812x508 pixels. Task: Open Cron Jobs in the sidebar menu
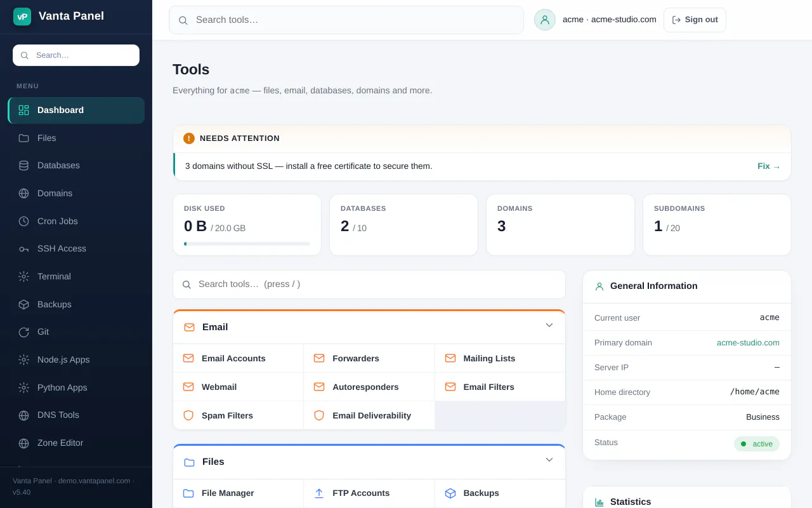76,221
